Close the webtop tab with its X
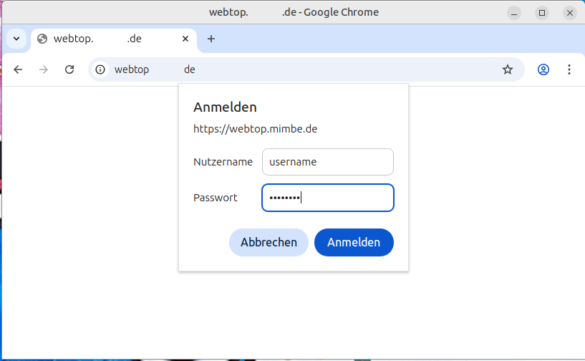 [185, 39]
